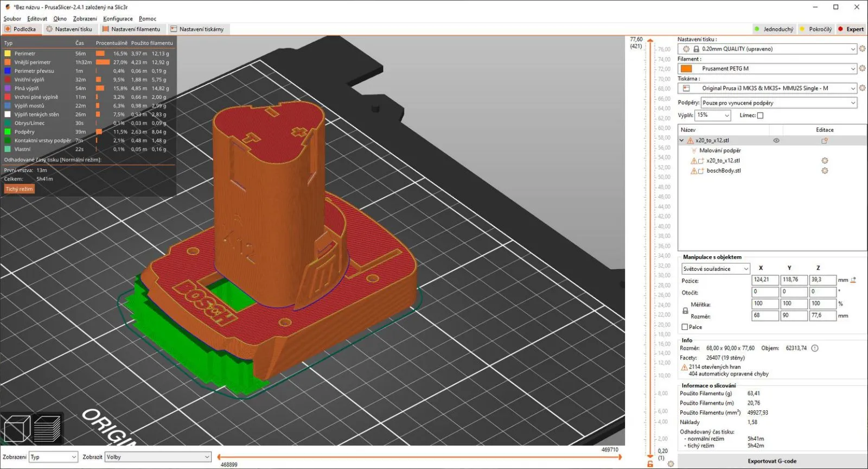Open the Konfigurace menu
Image resolution: width=868 pixels, height=469 pixels.
tap(118, 18)
